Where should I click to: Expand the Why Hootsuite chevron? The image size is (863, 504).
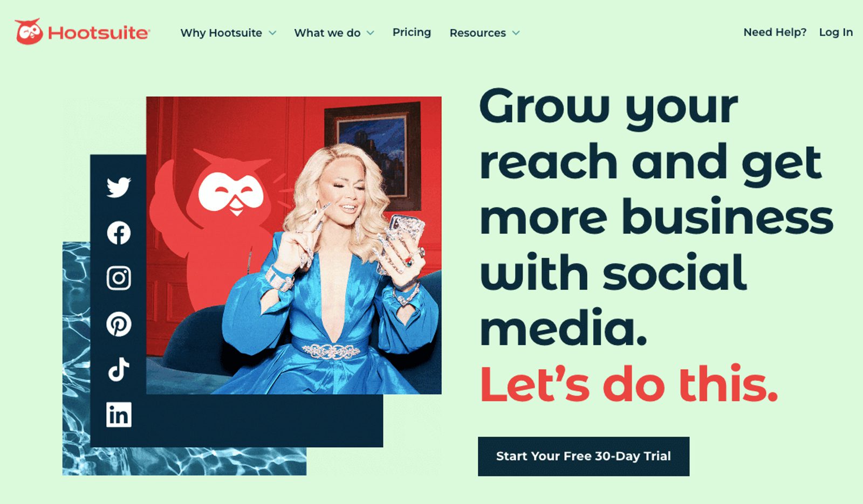click(x=273, y=33)
